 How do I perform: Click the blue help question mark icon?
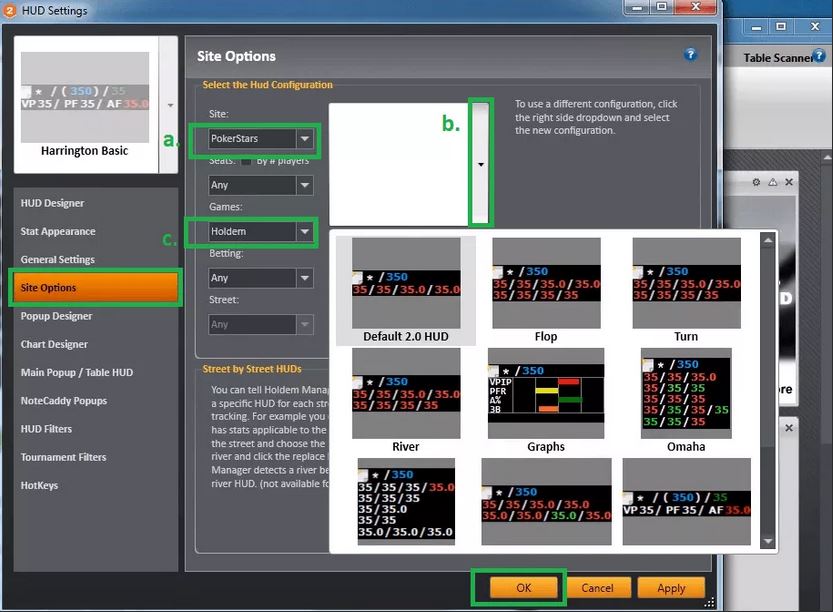pyautogui.click(x=690, y=55)
